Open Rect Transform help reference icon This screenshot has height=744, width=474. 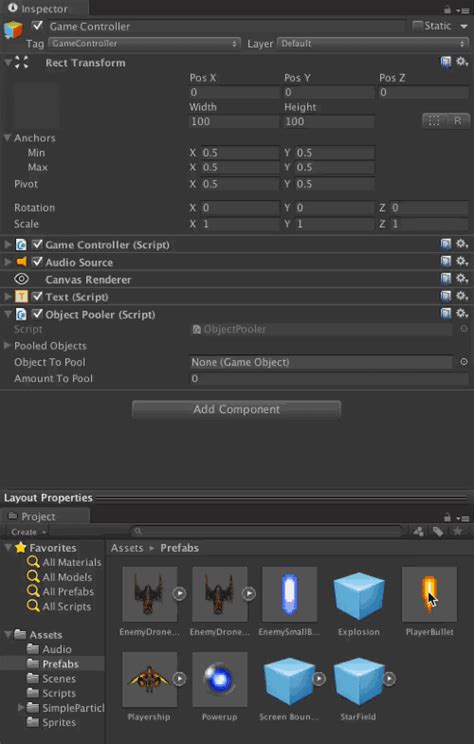click(x=446, y=62)
